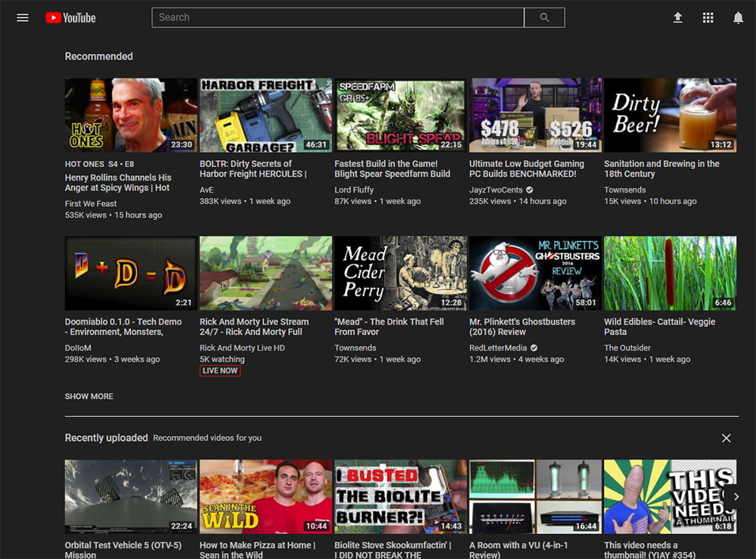Click SHOW MORE under Recommended
This screenshot has height=559, width=756.
point(89,396)
